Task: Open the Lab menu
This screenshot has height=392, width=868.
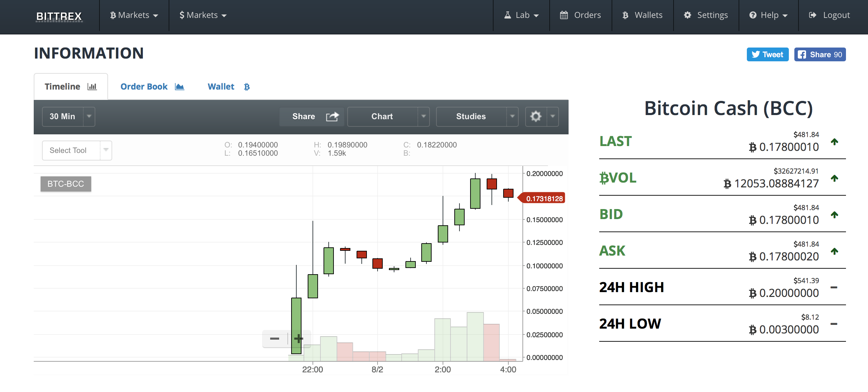Action: click(x=521, y=15)
